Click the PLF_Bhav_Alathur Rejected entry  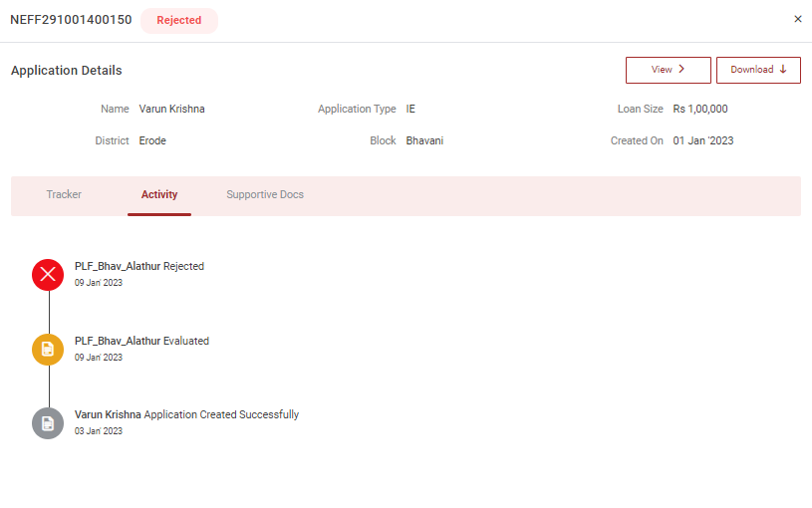tap(139, 266)
